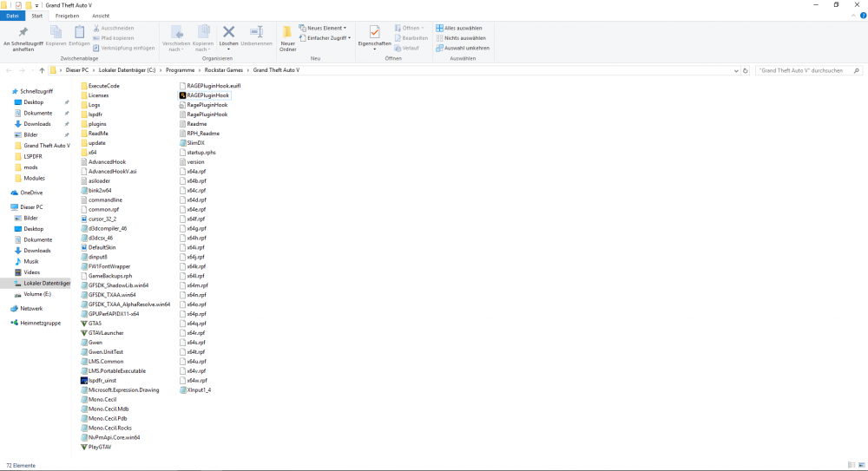Image resolution: width=868 pixels, height=471 pixels.
Task: Click the Bearbeiten button
Action: 411,38
